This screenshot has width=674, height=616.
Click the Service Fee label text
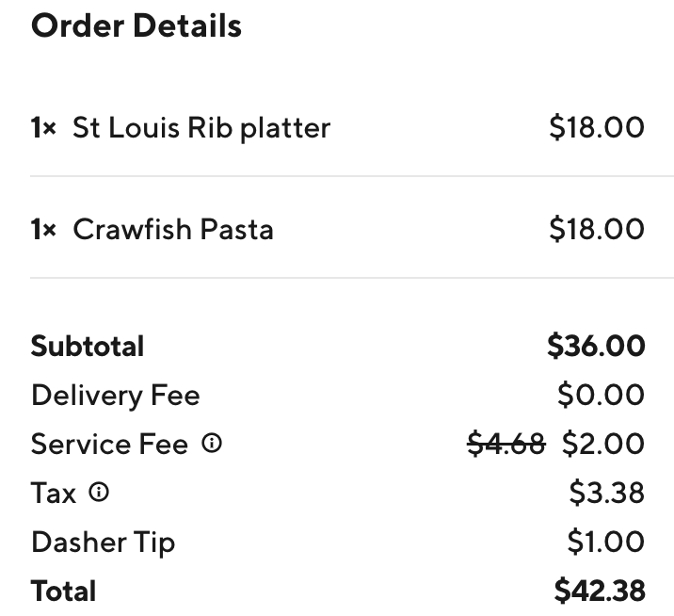109,444
